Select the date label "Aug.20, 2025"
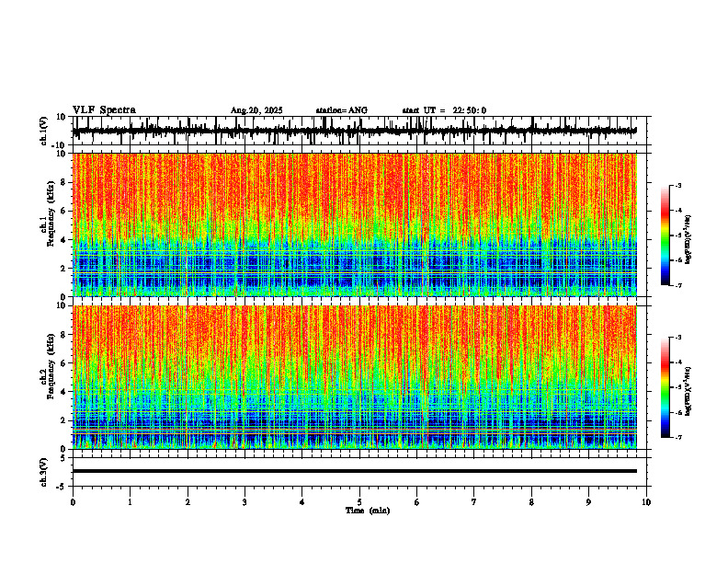 [x=256, y=110]
